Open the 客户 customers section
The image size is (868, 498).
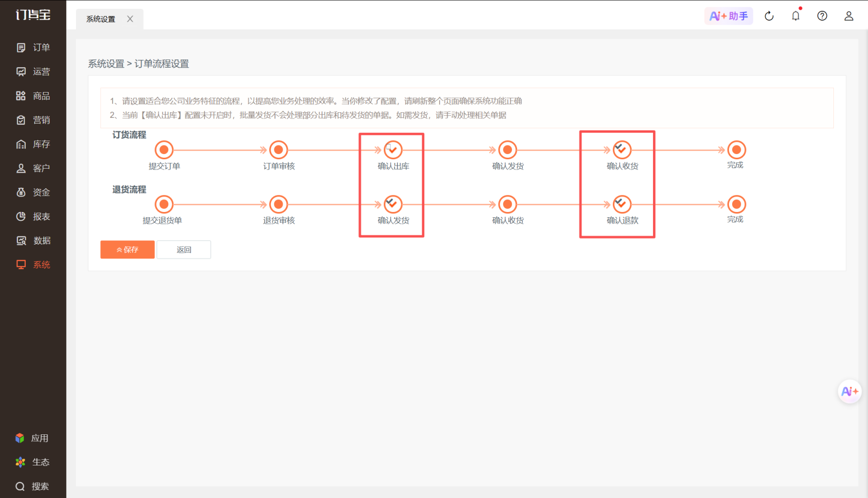click(x=33, y=168)
